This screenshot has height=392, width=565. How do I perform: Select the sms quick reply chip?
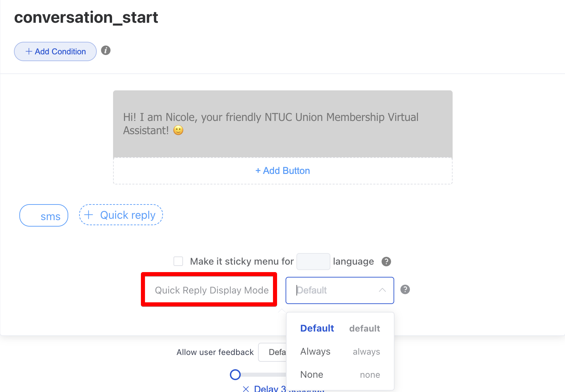pos(44,216)
